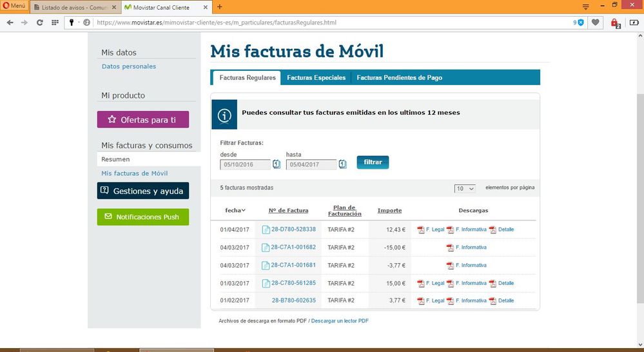Screen dimensions: 644x352
Task: Enable 'Notificaciones Push' green button
Action: tap(142, 217)
